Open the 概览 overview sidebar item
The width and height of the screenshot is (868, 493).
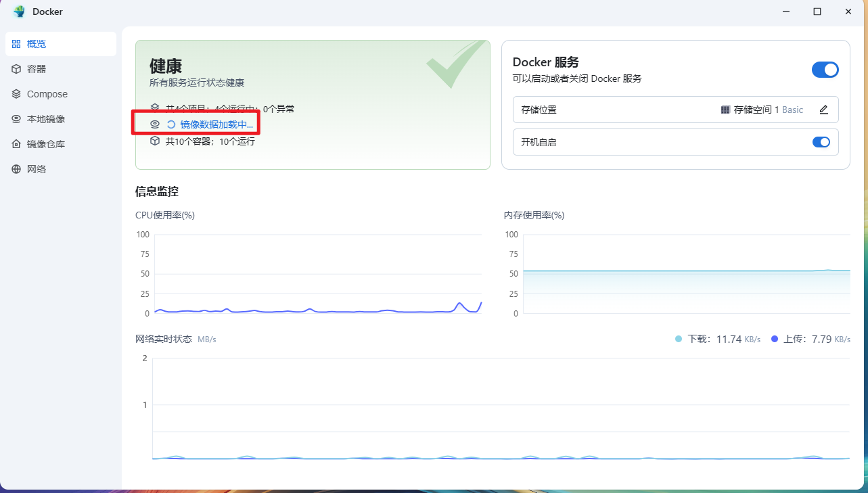coord(60,44)
